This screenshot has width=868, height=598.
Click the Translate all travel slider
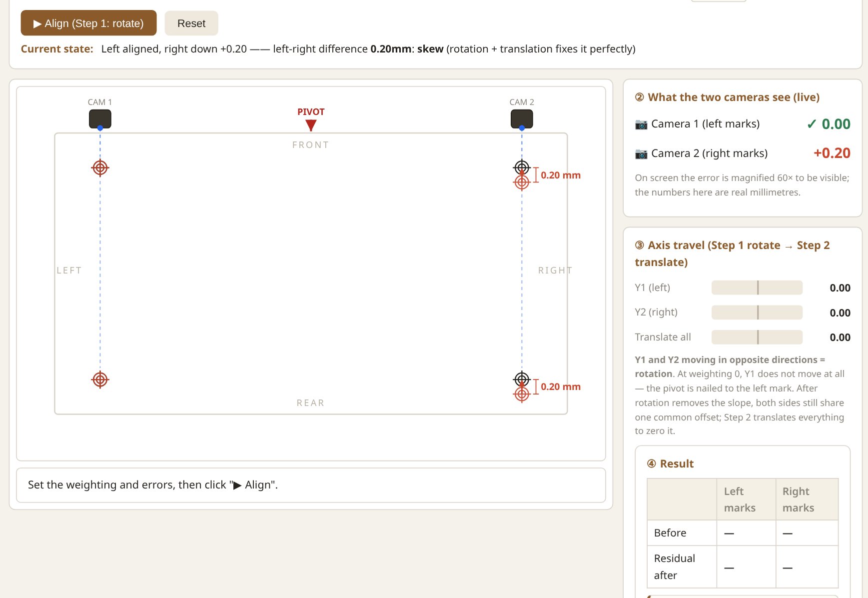tap(757, 337)
